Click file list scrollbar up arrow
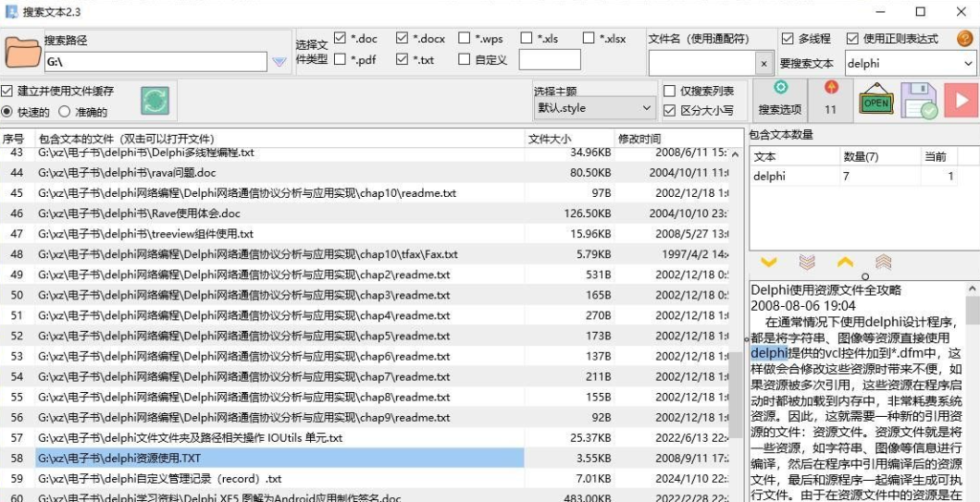Screen dimensions: 980x502 click(x=736, y=154)
